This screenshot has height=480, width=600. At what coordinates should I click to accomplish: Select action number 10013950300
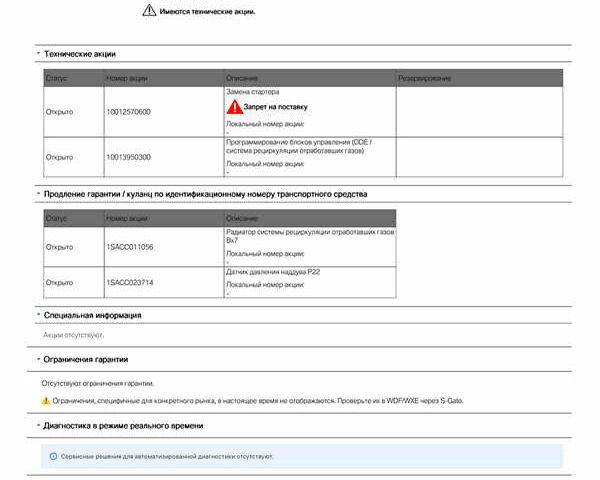128,157
